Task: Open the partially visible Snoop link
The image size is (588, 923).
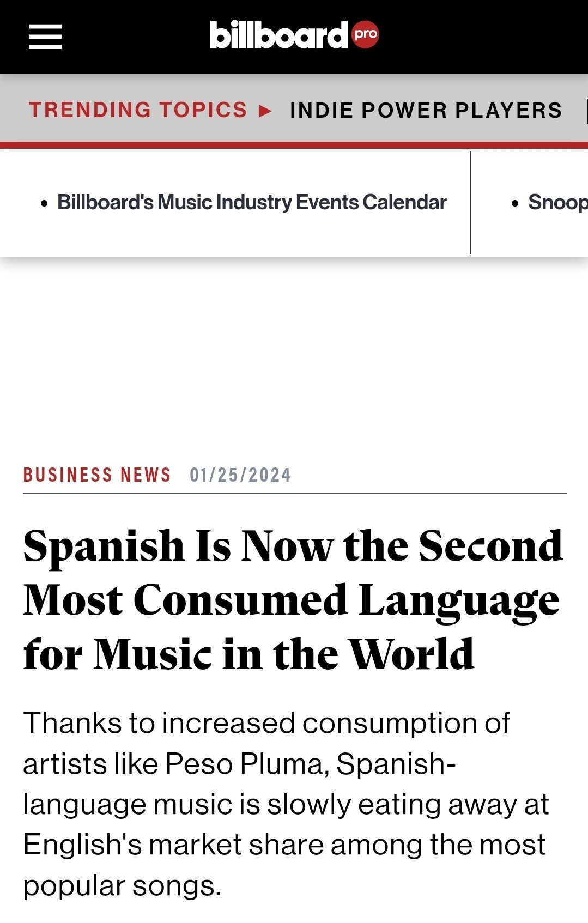Action: click(x=557, y=202)
